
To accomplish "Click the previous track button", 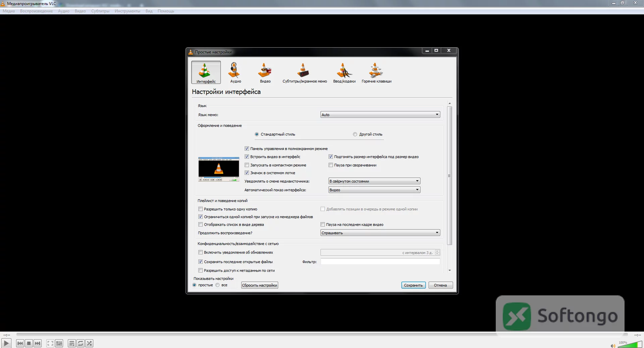I will coord(20,343).
